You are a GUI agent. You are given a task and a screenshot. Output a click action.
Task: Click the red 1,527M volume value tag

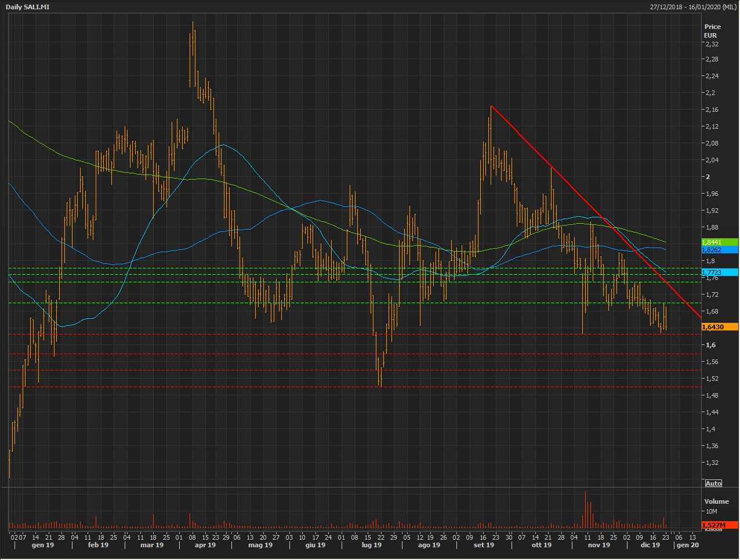click(719, 525)
